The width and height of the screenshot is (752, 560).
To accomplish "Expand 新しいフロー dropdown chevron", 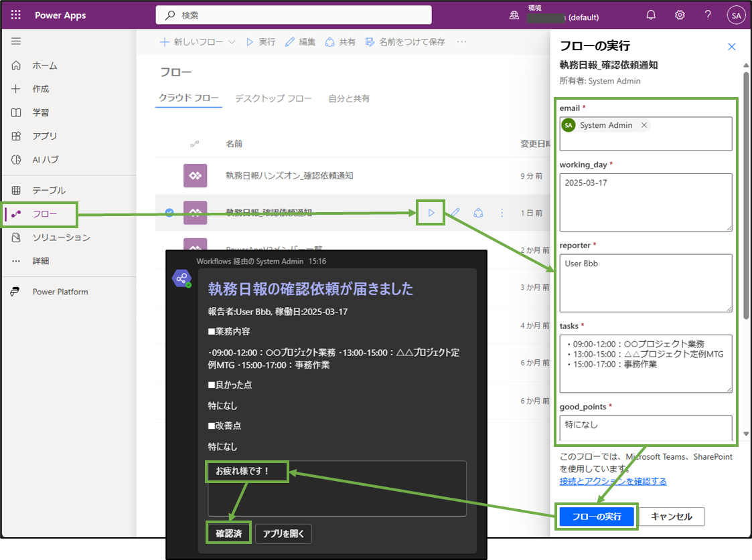I will coord(232,42).
